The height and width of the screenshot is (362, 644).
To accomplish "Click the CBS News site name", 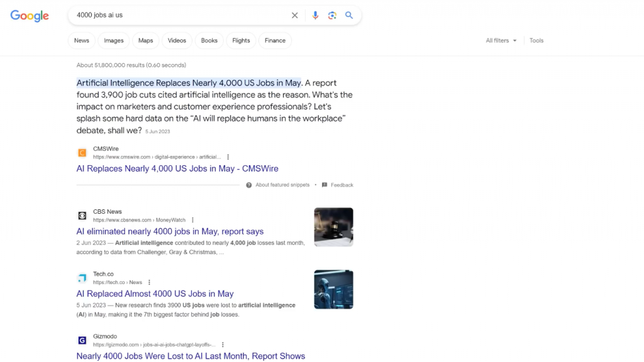I will (x=107, y=212).
